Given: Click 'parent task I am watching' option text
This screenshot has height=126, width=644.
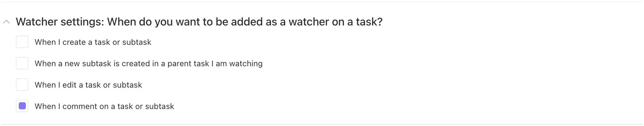Looking at the screenshot, I should click(x=215, y=64).
